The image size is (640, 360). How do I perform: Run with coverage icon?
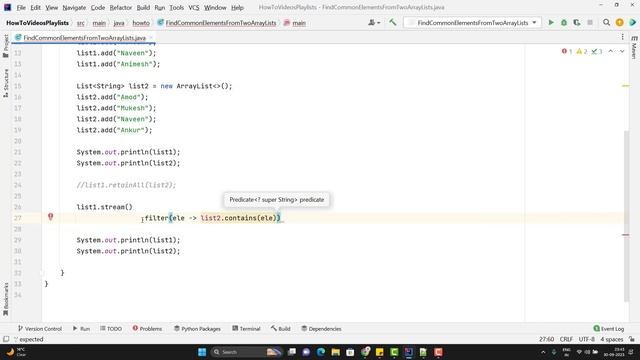click(x=577, y=23)
